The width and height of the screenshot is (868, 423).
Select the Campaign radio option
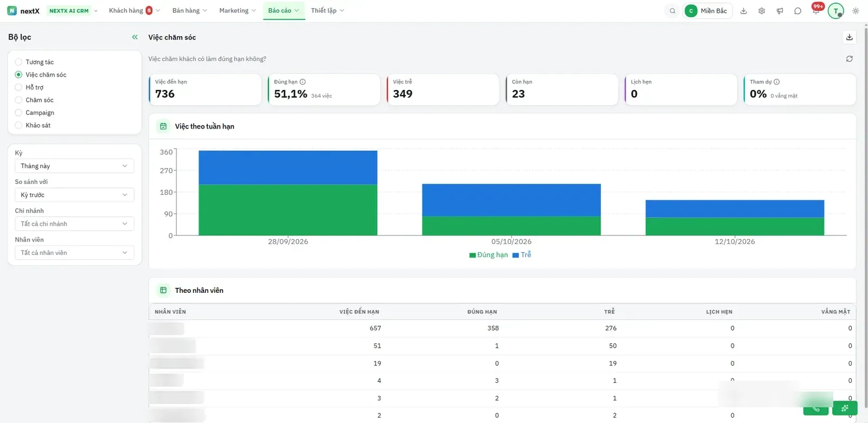point(18,113)
